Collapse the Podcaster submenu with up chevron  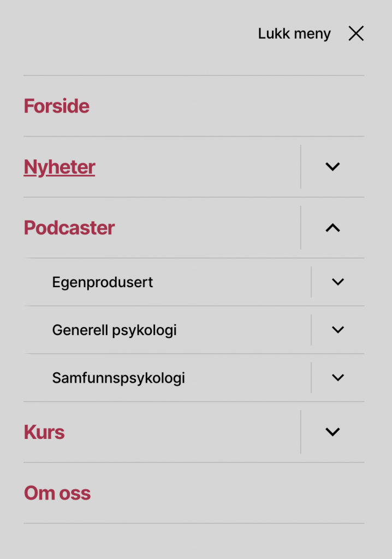[332, 228]
